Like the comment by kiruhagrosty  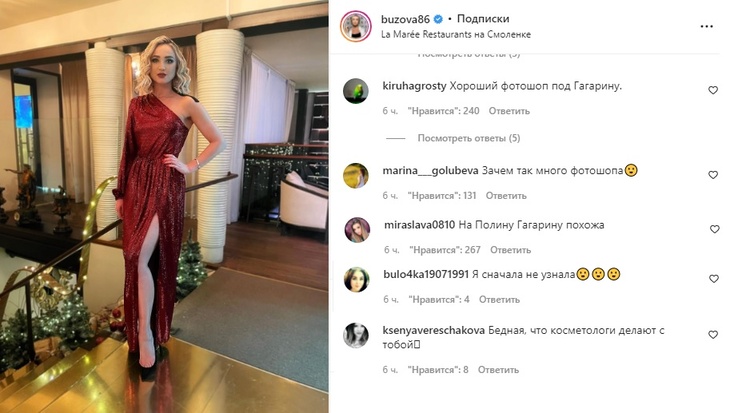(713, 90)
